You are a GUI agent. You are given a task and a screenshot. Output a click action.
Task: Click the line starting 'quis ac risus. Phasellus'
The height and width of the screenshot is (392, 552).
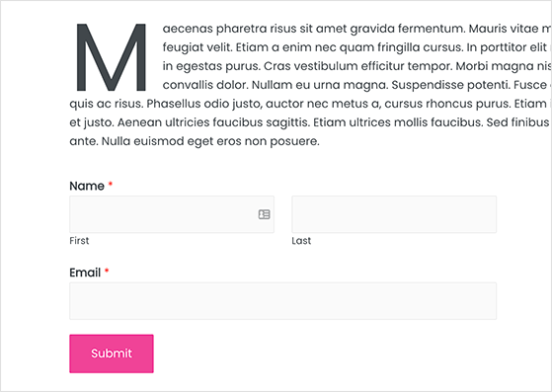coord(310,104)
